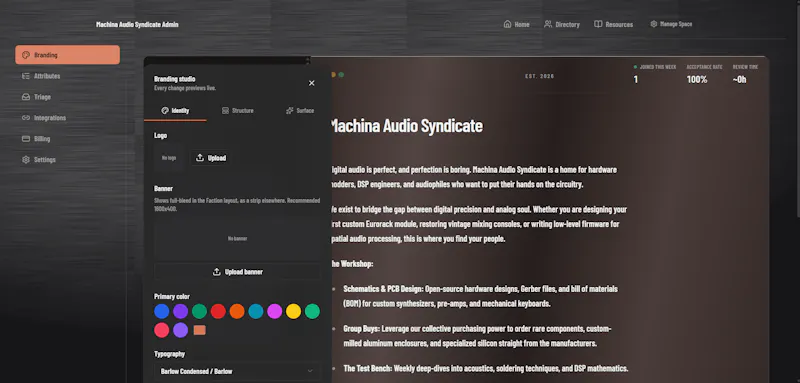
Task: Switch to the Identity tab
Action: pyautogui.click(x=175, y=111)
